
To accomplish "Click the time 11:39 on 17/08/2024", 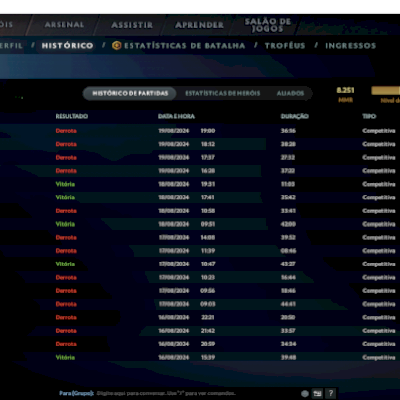I will point(208,251).
